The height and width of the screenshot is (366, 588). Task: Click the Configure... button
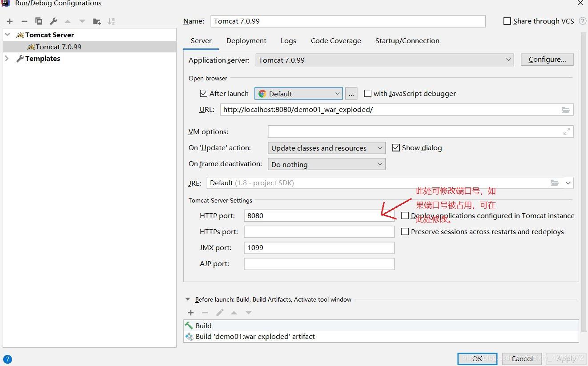(547, 60)
